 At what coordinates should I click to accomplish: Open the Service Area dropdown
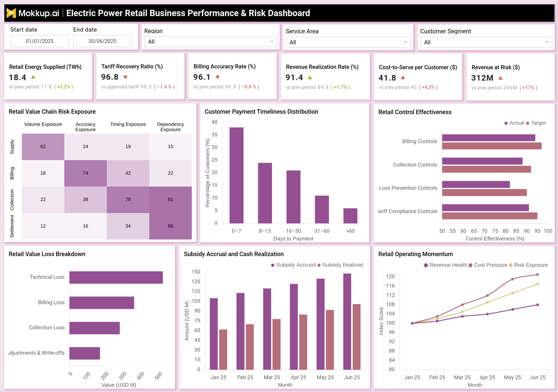coord(348,42)
